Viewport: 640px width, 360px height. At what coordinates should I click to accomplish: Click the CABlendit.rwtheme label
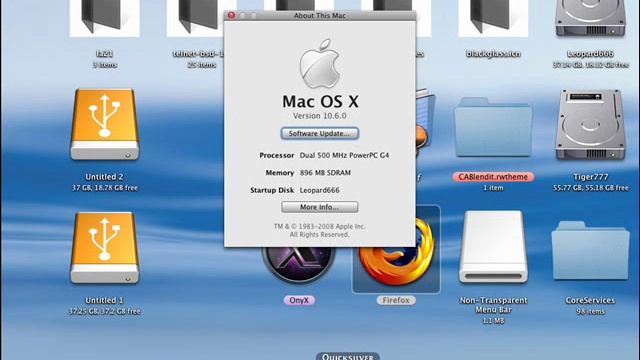point(493,177)
